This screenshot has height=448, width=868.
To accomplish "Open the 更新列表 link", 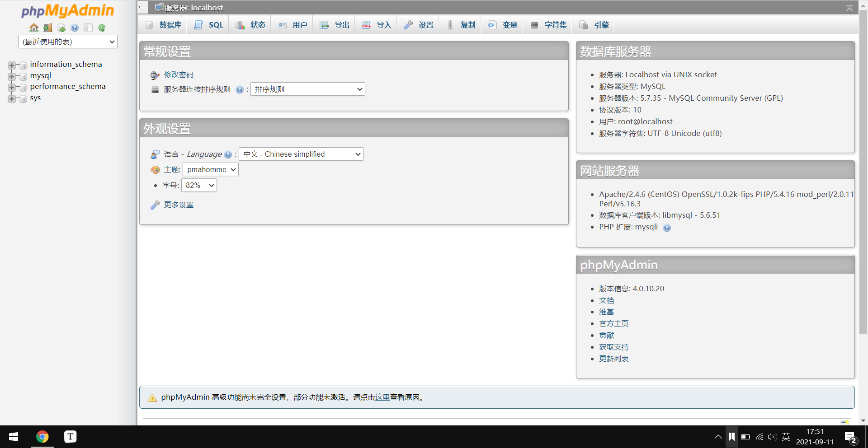I will 614,359.
